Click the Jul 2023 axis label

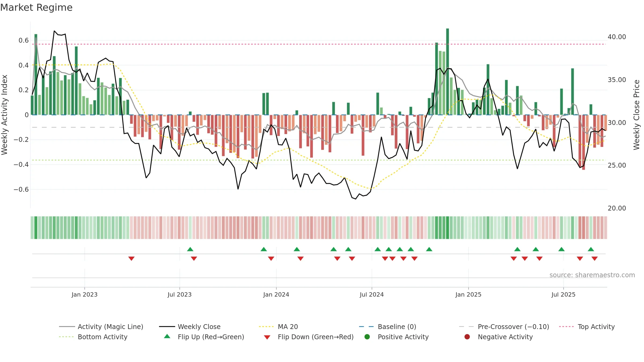click(180, 294)
